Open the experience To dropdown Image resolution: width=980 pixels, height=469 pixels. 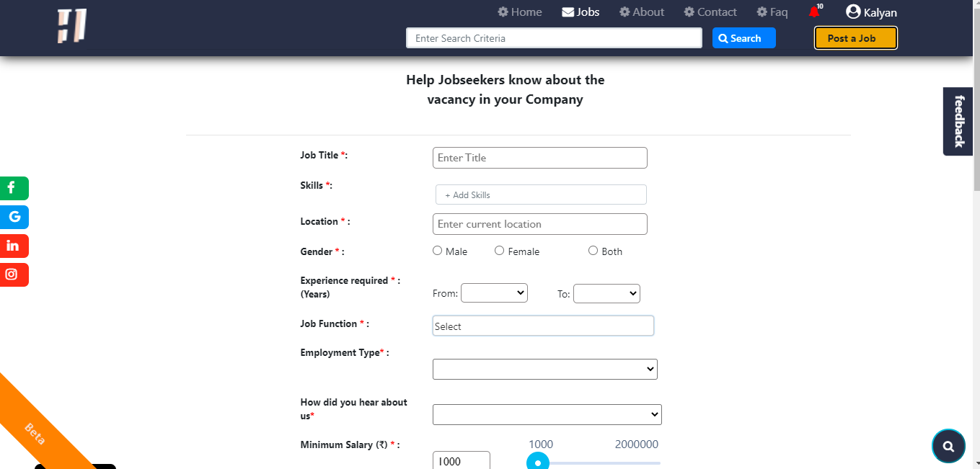pos(606,293)
